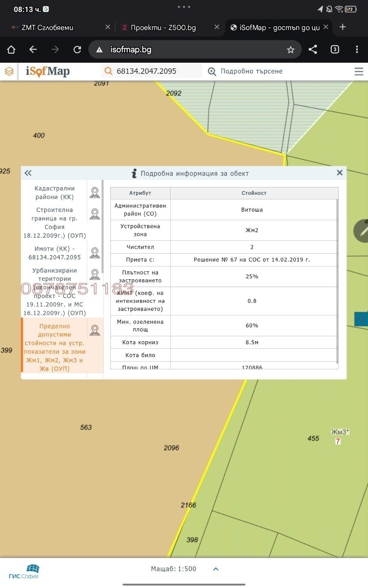Viewport: 368px width, 588px height.
Task: Click the Стойност column header
Action: (254, 193)
